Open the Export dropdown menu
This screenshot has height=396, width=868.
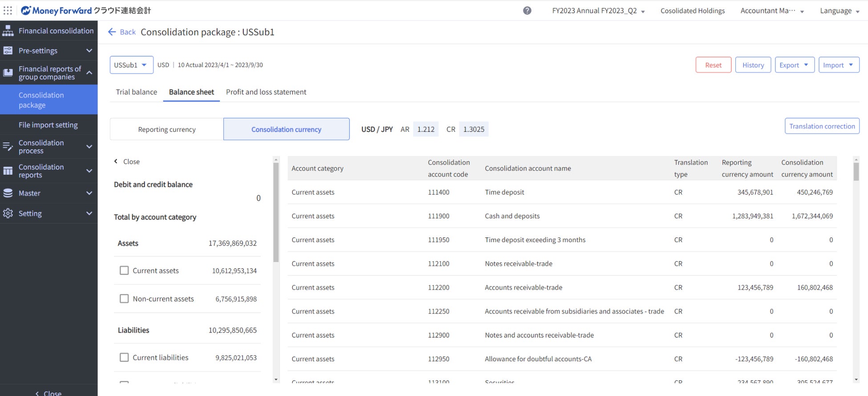pos(794,65)
